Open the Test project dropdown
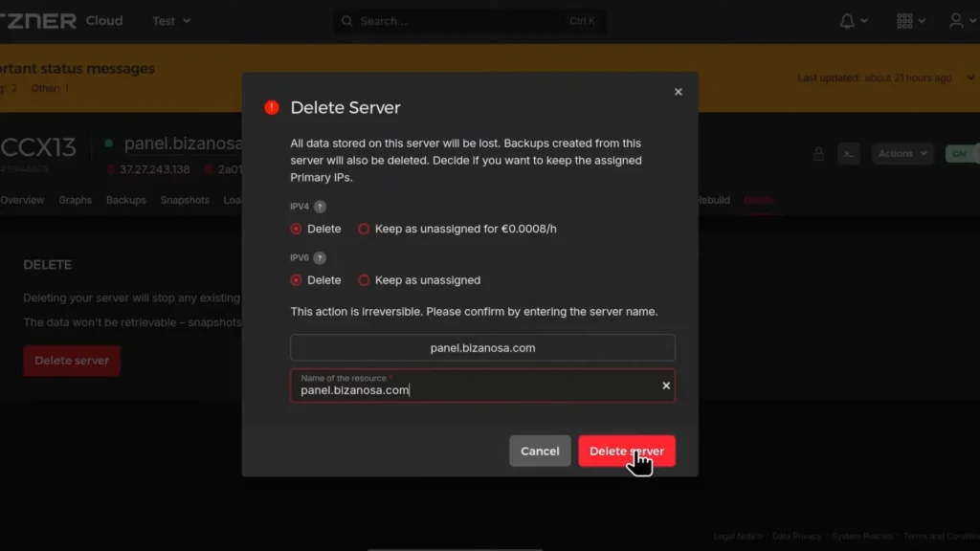Image resolution: width=980 pixels, height=551 pixels. click(x=170, y=20)
